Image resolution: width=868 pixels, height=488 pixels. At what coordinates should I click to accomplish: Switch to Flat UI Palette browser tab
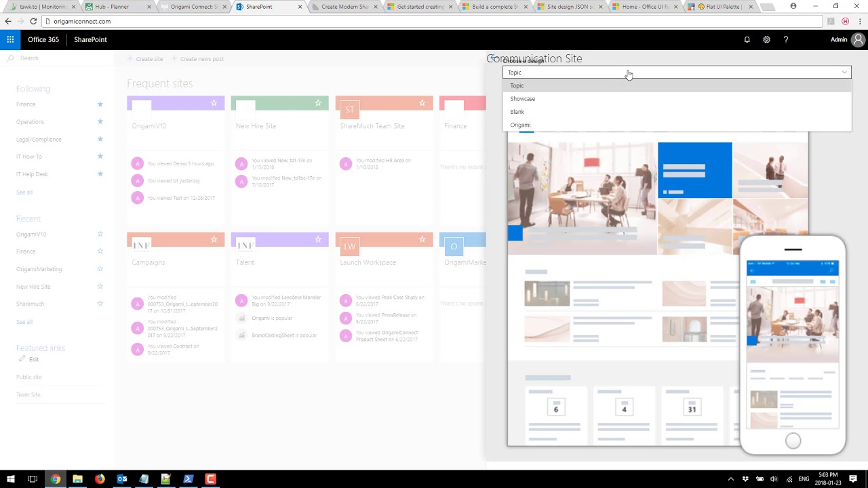tap(720, 7)
